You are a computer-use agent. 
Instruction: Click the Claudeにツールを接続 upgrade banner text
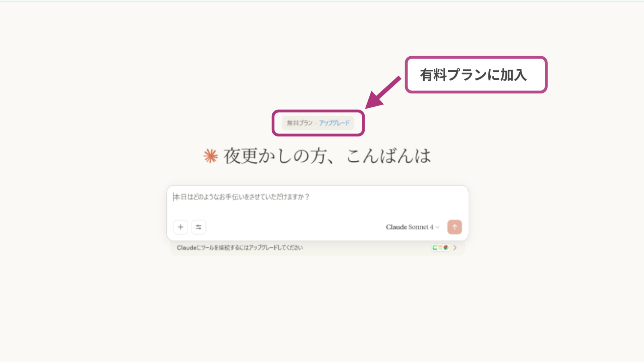[240, 248]
